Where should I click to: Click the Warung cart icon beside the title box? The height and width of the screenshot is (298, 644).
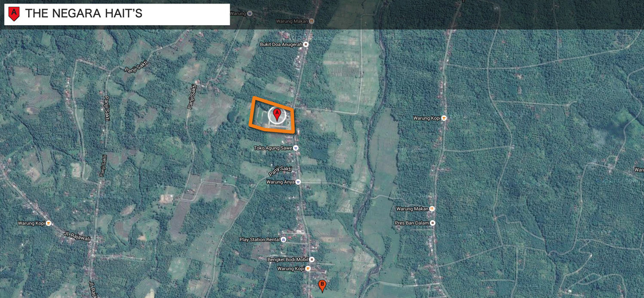[x=249, y=13]
